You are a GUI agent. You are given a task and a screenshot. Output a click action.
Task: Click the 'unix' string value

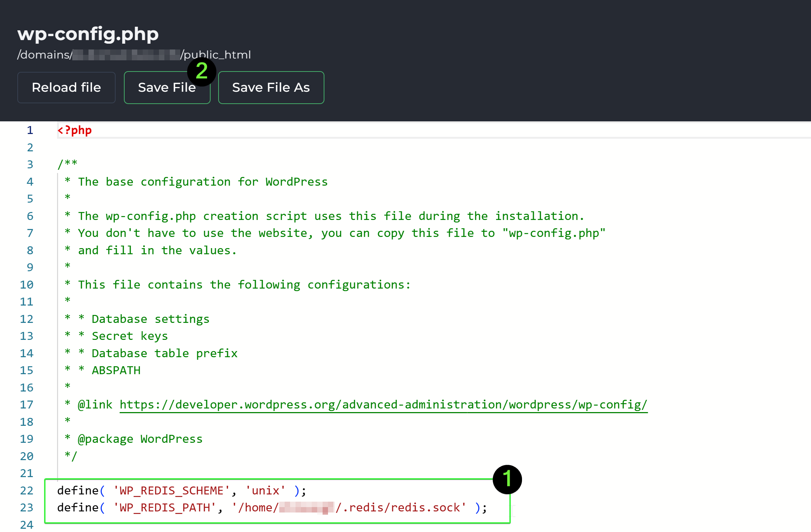pos(266,490)
